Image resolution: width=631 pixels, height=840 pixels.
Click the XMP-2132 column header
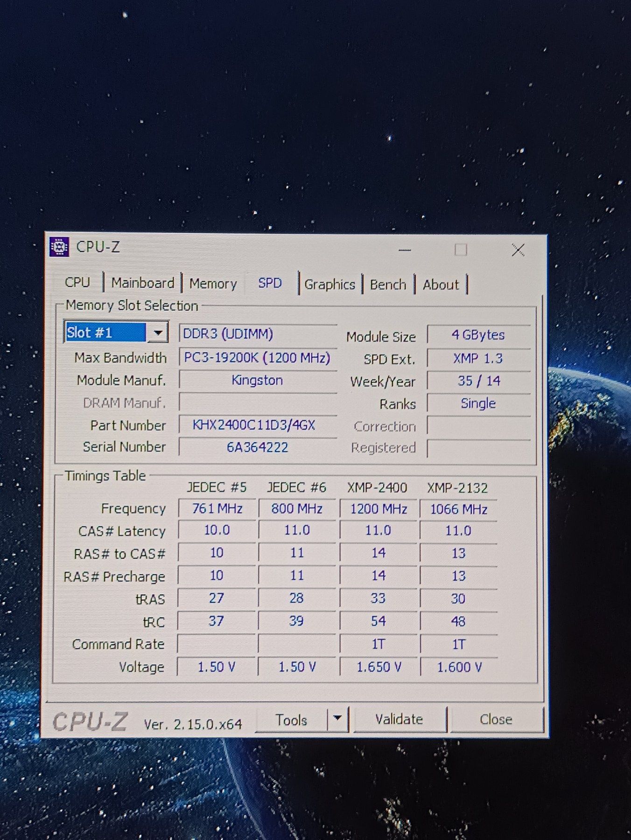click(x=457, y=488)
